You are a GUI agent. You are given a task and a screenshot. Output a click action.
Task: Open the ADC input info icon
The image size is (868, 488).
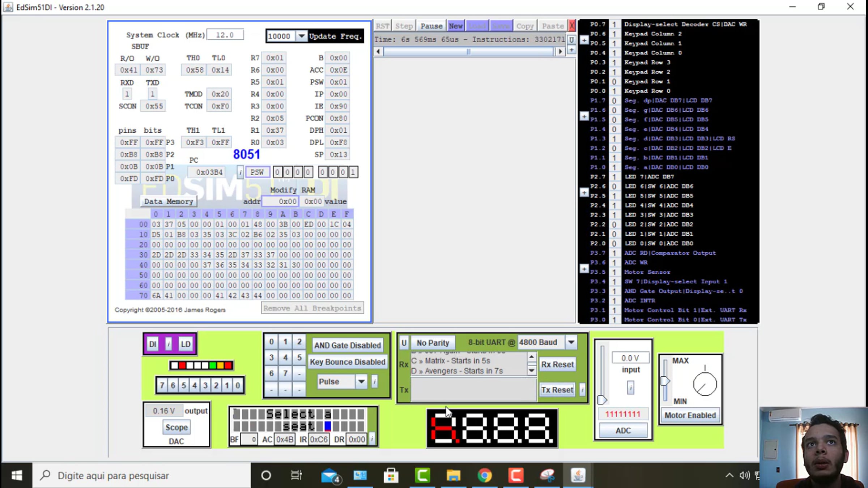630,388
